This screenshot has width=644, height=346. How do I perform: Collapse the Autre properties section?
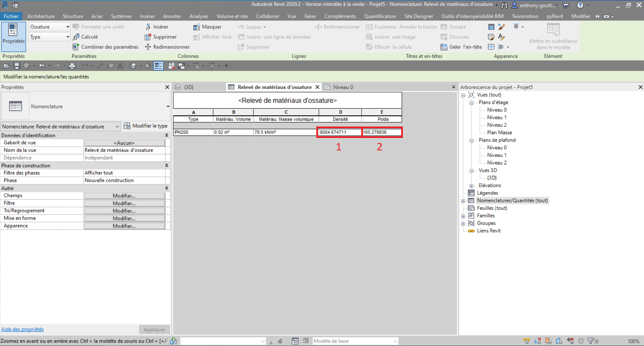166,188
